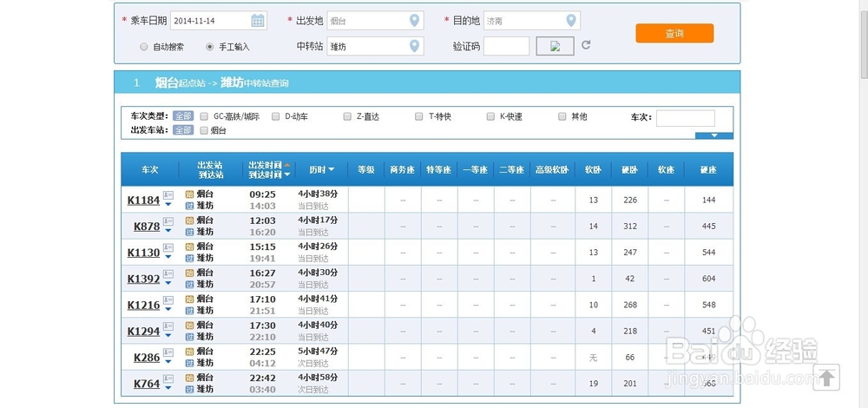
Task: Check the D-动车 train type box
Action: pos(275,116)
